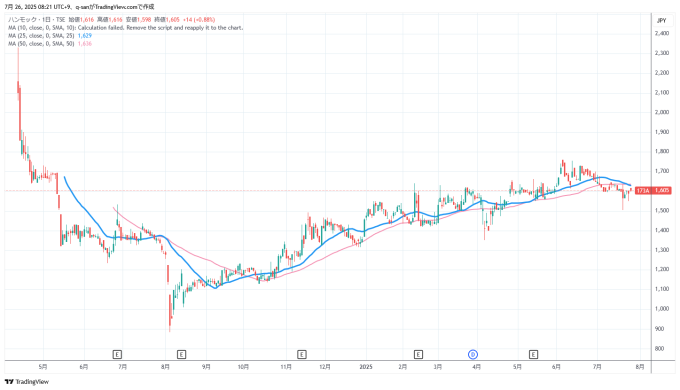Click the 2,400 price axis label
680x390 pixels.
(x=662, y=33)
